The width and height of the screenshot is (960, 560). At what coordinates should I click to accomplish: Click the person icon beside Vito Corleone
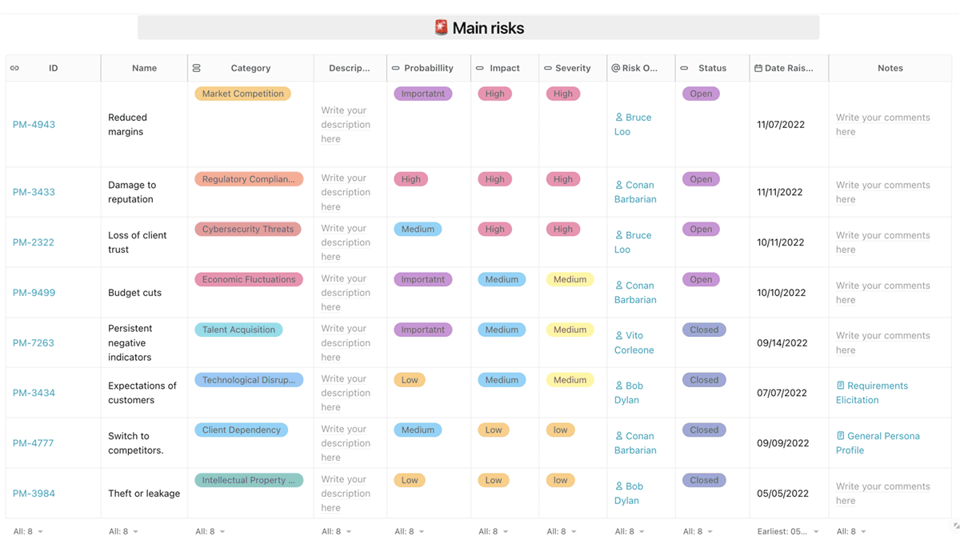(619, 336)
